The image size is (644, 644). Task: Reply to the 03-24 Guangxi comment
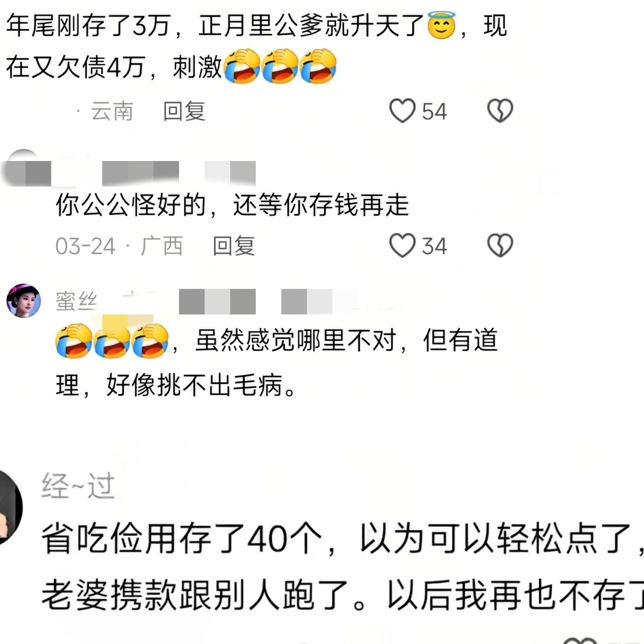tap(233, 246)
